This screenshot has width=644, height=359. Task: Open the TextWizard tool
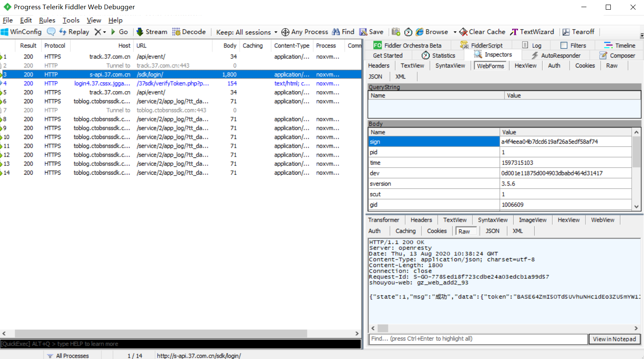pos(532,32)
